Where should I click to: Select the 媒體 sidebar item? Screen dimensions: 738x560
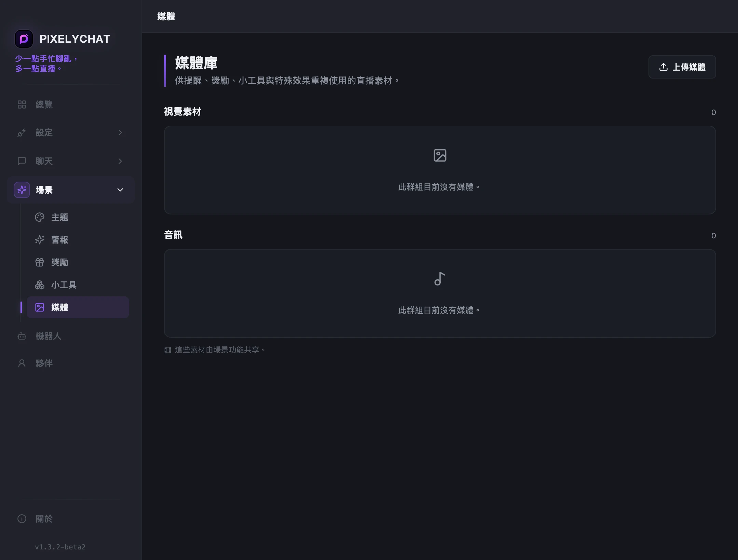[78, 307]
